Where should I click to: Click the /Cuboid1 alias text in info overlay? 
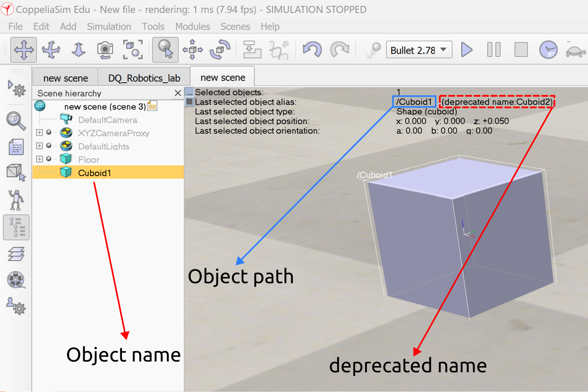pos(414,102)
